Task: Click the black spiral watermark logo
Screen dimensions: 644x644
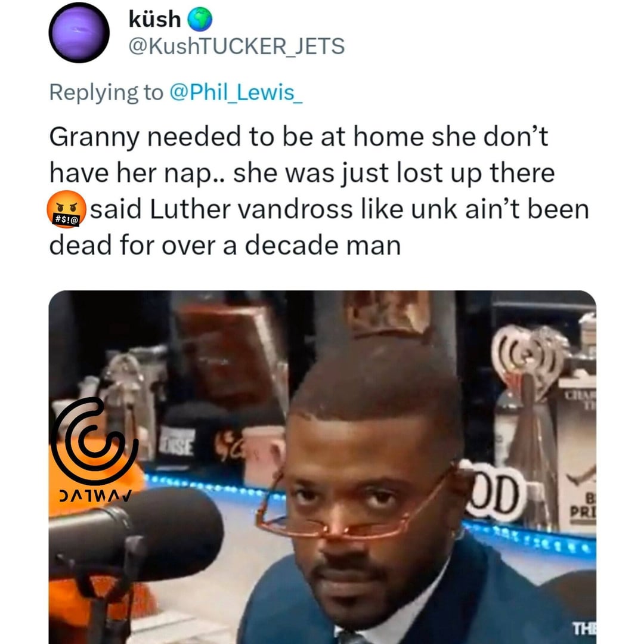Action: tap(94, 440)
